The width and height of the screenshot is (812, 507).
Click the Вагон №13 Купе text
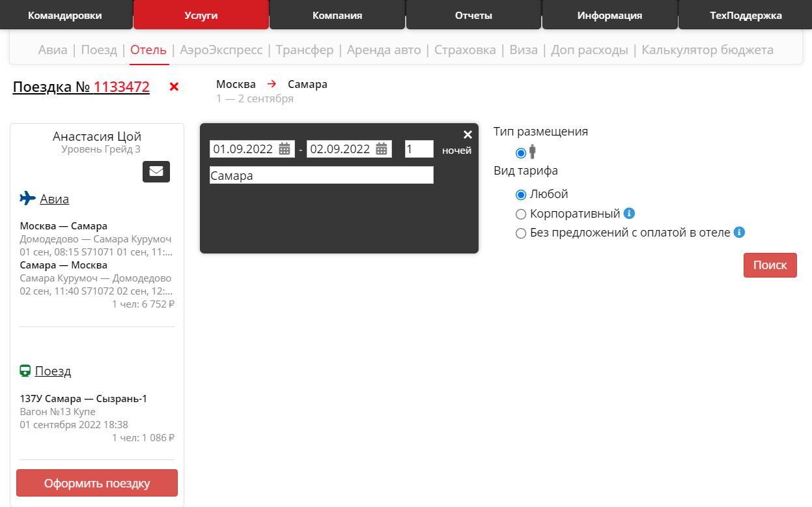coord(58,412)
